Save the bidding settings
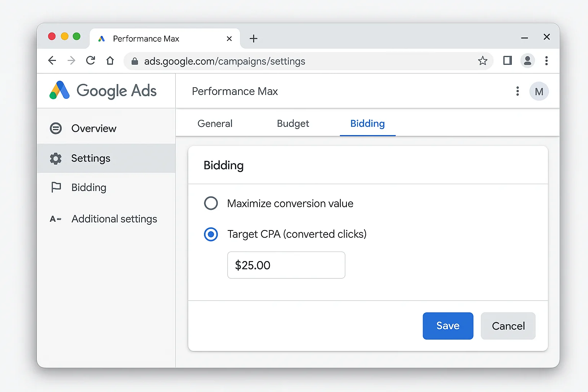Screen dimensions: 588x392 coord(448,326)
